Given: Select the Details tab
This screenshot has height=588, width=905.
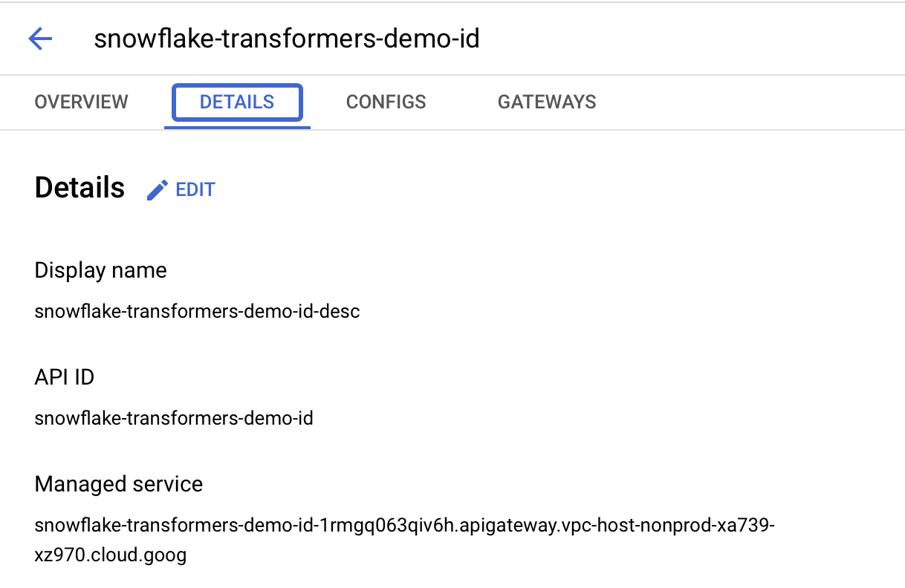Looking at the screenshot, I should [237, 102].
